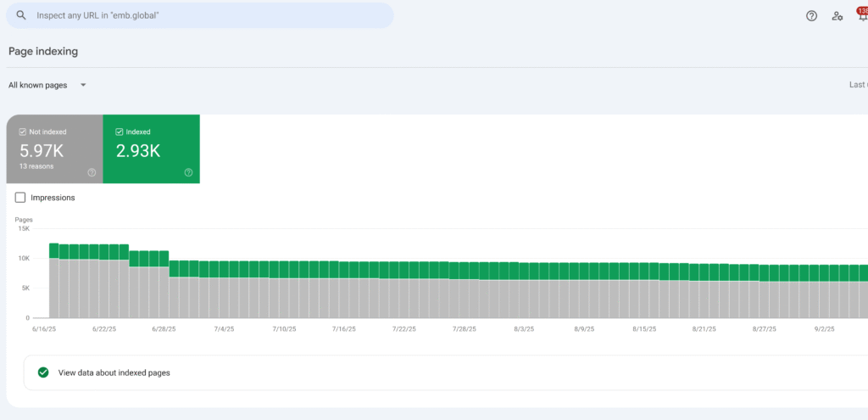Click the Not indexed help icon

(92, 173)
